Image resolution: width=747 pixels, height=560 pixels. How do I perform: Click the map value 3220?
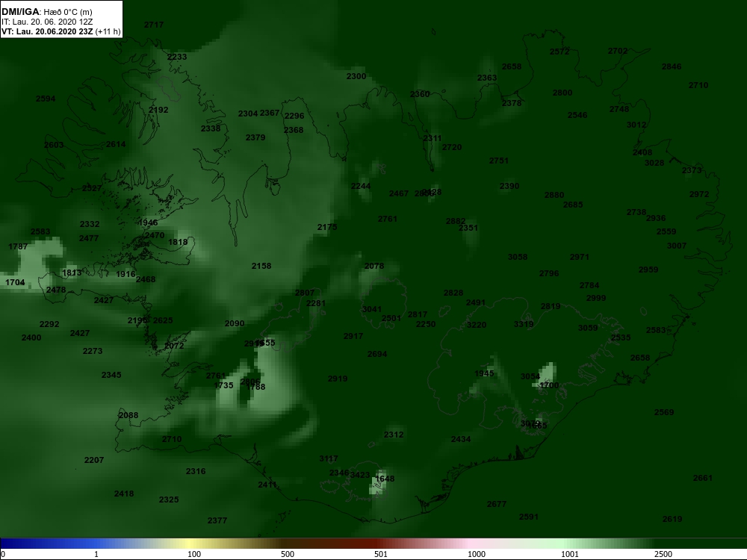477,325
